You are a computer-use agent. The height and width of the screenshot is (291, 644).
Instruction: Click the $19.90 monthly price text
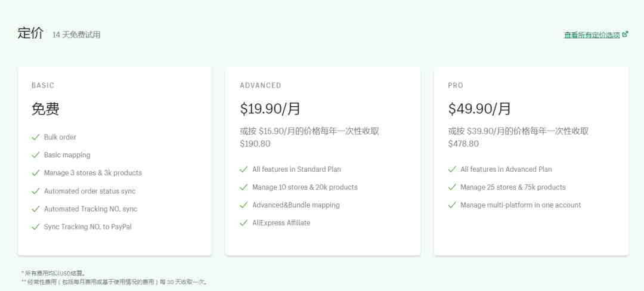pos(270,109)
